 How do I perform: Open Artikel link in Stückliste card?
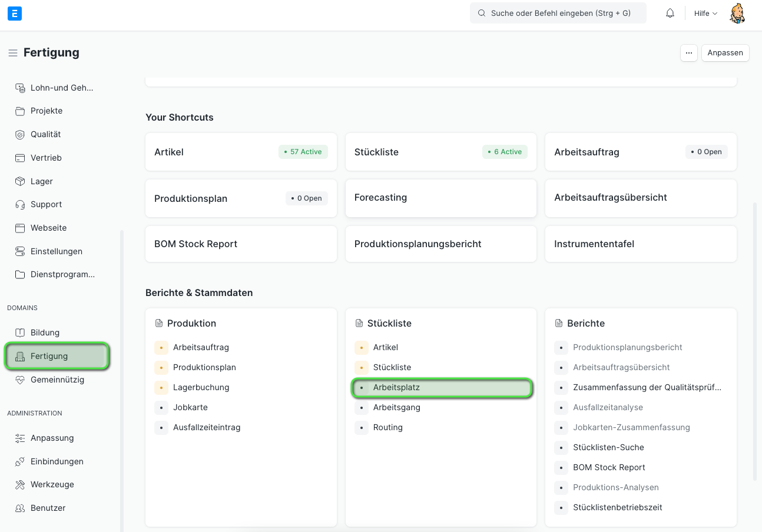pyautogui.click(x=386, y=347)
